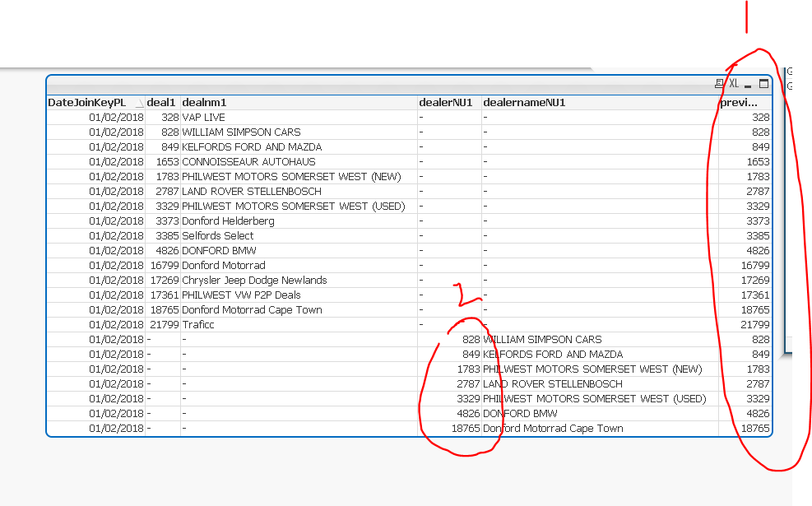
Task: Select 'LAND ROVER STELLENBOSCH' in dealernameNU1 column
Action: coord(553,384)
